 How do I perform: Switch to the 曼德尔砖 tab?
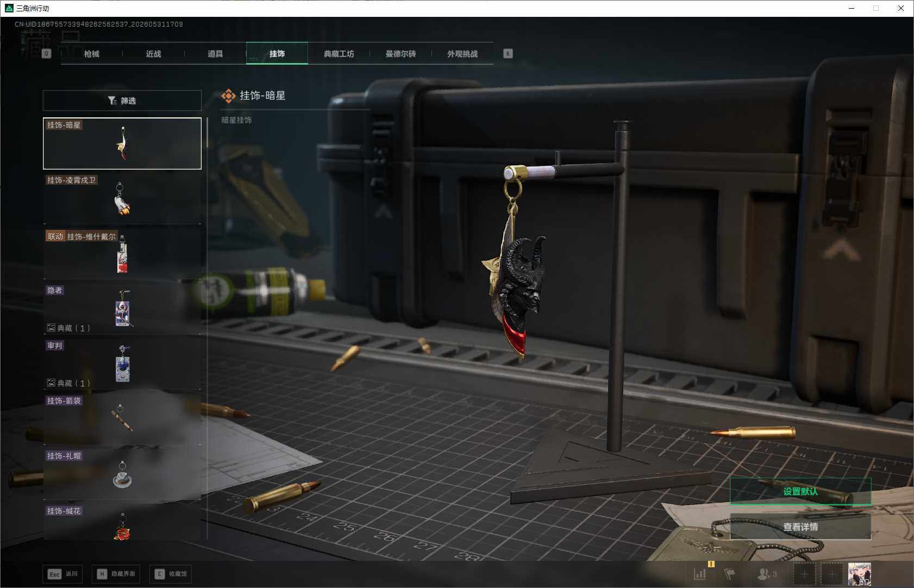401,54
